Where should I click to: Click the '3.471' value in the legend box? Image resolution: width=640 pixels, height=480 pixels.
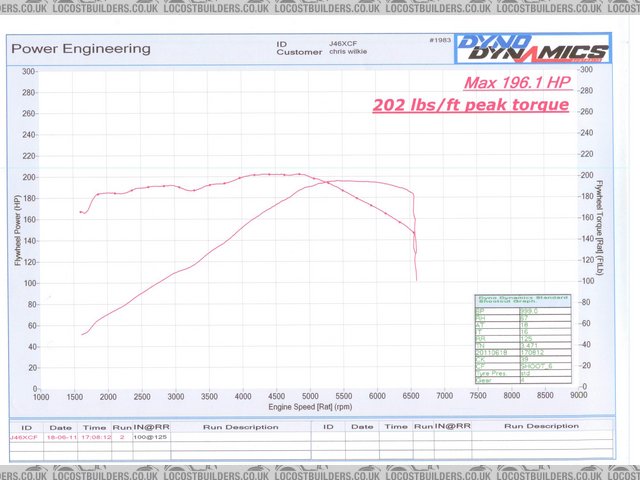(x=529, y=346)
